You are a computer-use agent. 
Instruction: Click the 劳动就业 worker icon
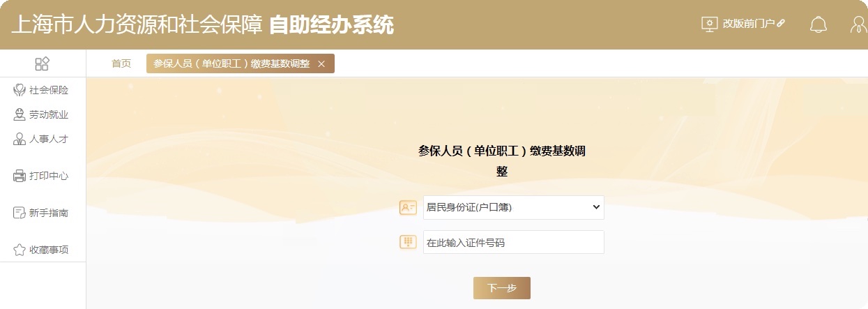20,114
